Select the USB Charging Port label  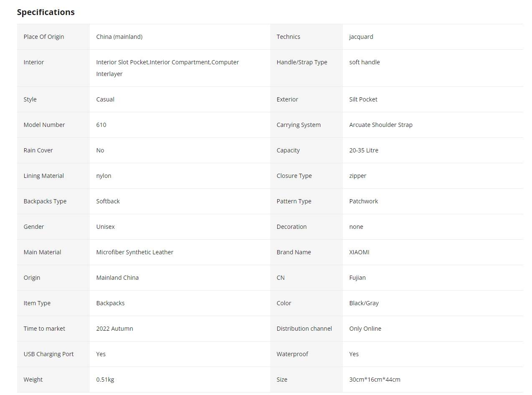pos(48,354)
